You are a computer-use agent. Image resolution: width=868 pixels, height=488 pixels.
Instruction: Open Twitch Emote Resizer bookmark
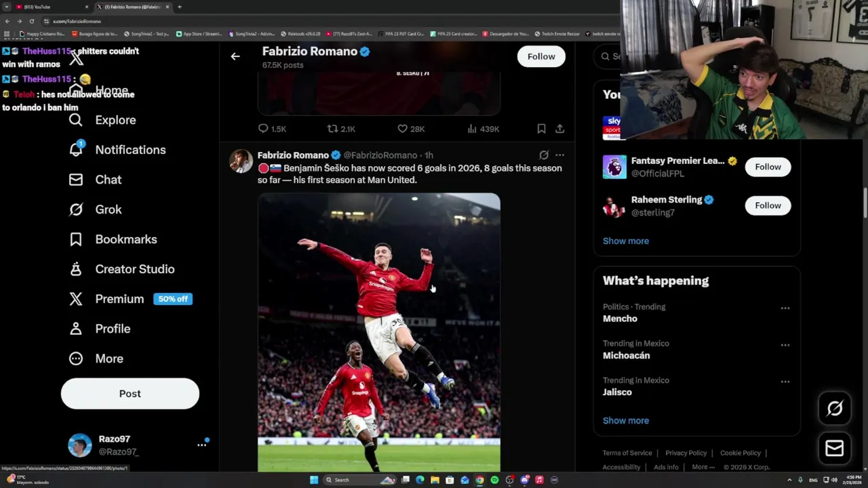point(557,33)
